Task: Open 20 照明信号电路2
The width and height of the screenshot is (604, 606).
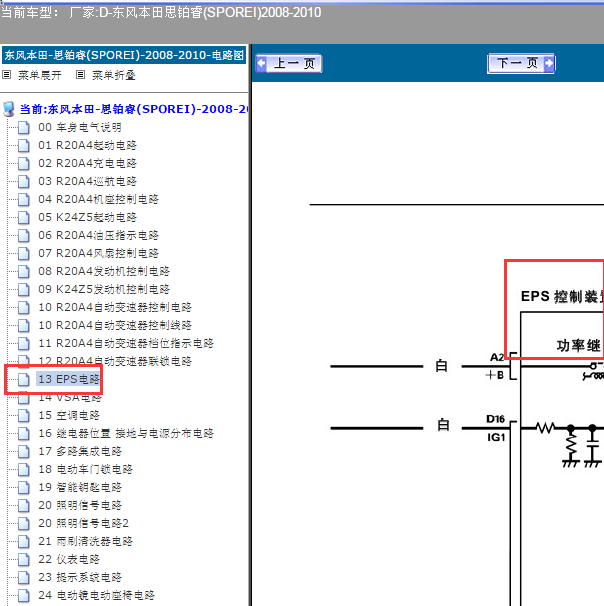Action: [83, 523]
